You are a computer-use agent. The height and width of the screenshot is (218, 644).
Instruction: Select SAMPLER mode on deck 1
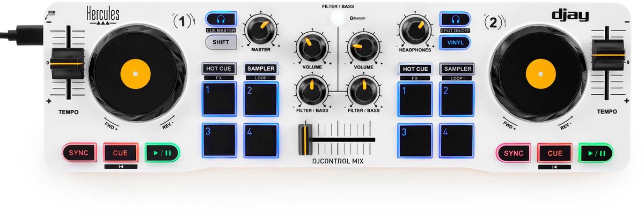(261, 69)
